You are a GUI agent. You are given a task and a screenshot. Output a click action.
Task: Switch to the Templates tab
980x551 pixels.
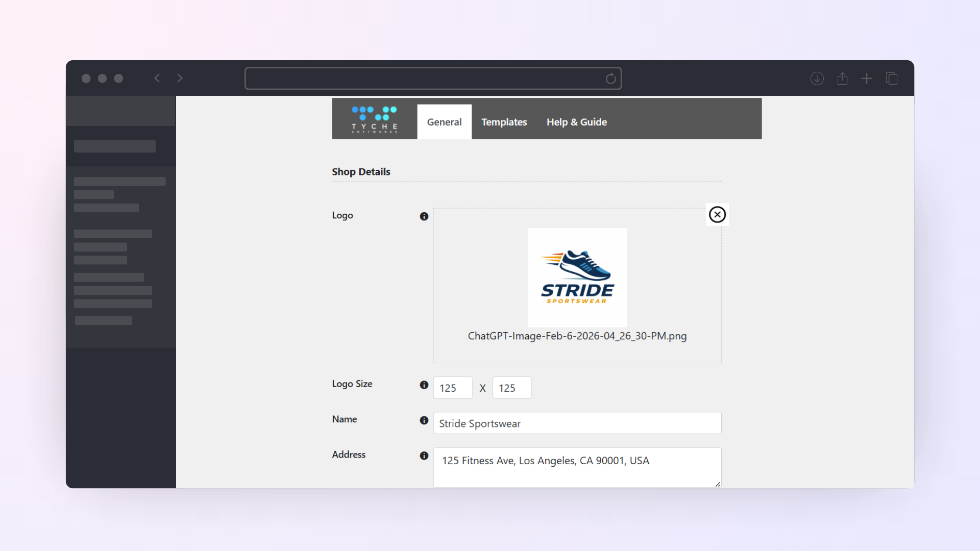pyautogui.click(x=504, y=122)
